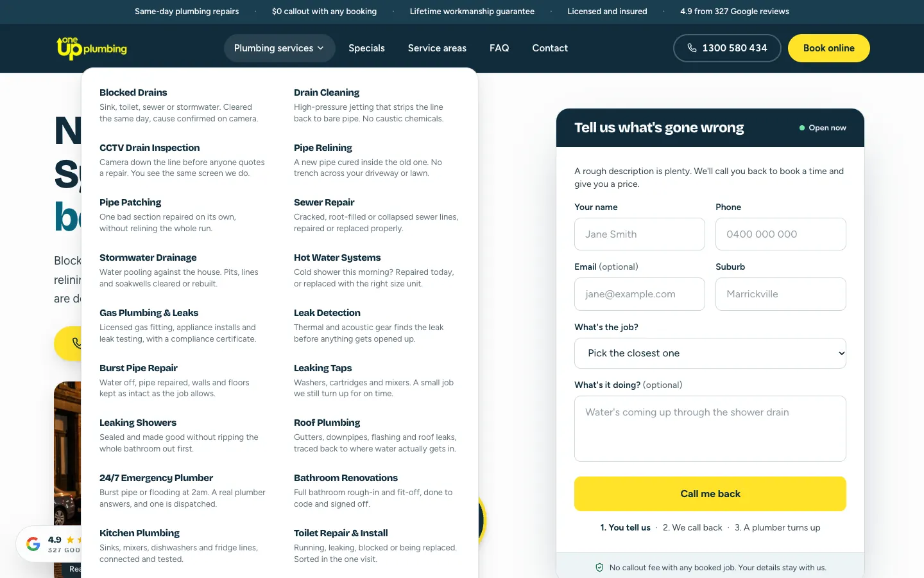Click the Open now status indicator
924x578 pixels.
pyautogui.click(x=823, y=128)
